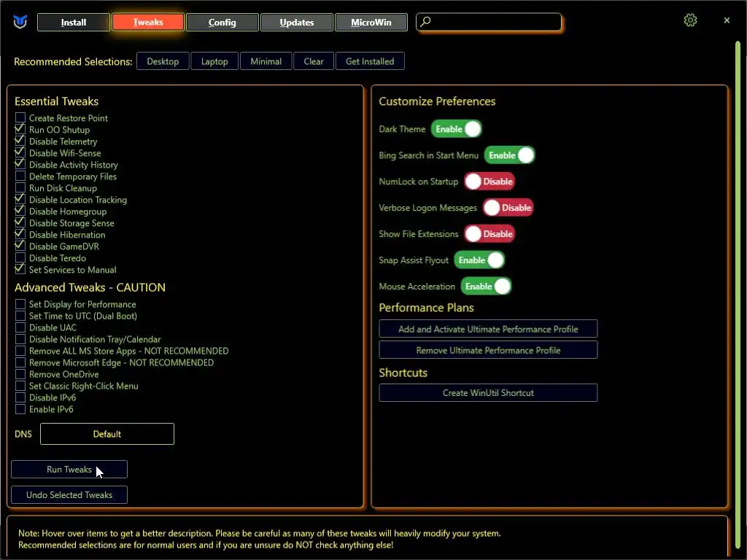This screenshot has height=560, width=747.
Task: Check Remove ALL MS Store Apps
Action: click(x=20, y=351)
